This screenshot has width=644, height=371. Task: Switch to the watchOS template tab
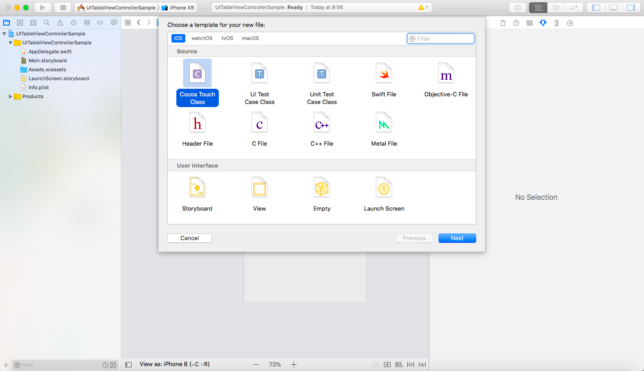tap(202, 38)
